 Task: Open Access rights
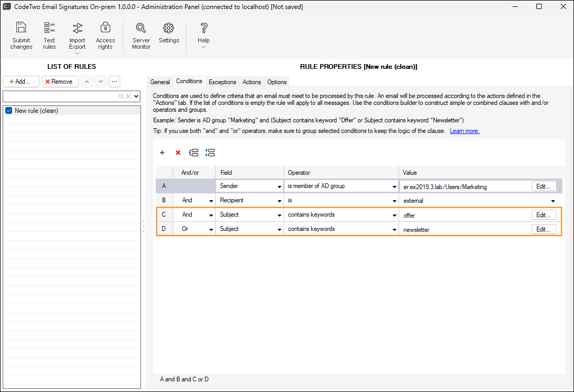[105, 35]
